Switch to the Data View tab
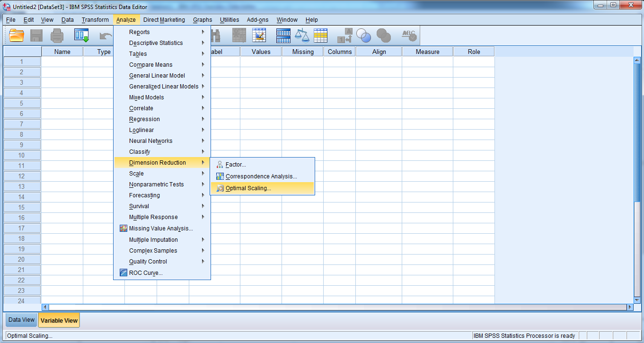Image resolution: width=644 pixels, height=343 pixels. pyautogui.click(x=21, y=320)
